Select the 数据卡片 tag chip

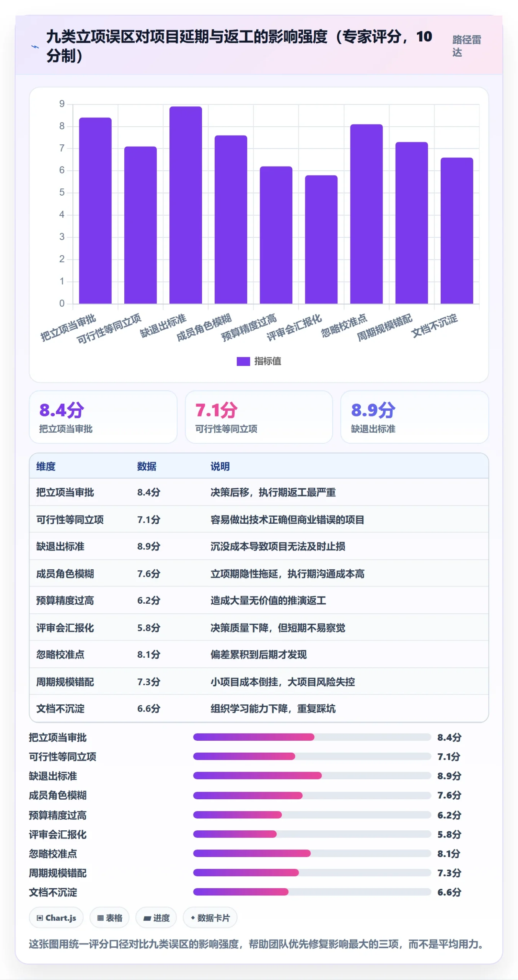(210, 918)
